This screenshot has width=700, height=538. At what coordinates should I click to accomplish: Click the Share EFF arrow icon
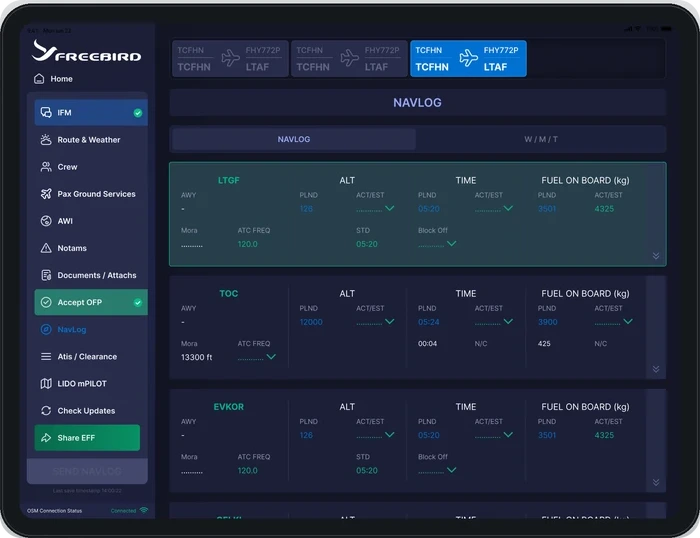(46, 438)
